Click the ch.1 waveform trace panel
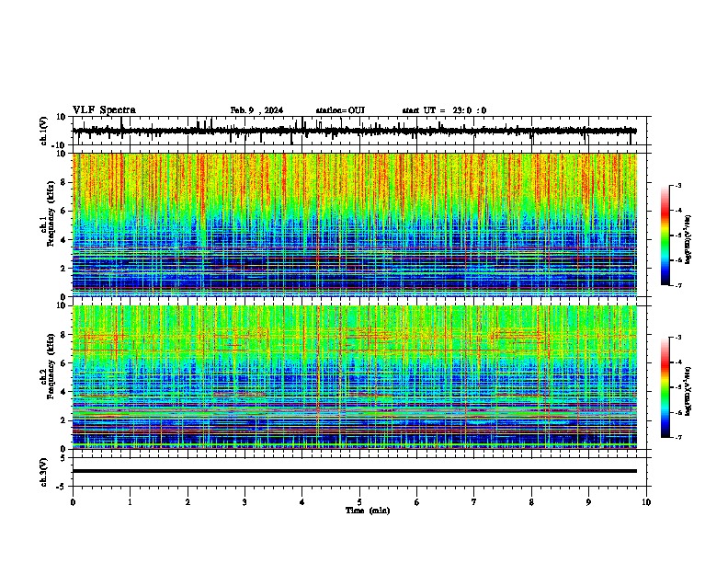The image size is (728, 563). click(359, 131)
